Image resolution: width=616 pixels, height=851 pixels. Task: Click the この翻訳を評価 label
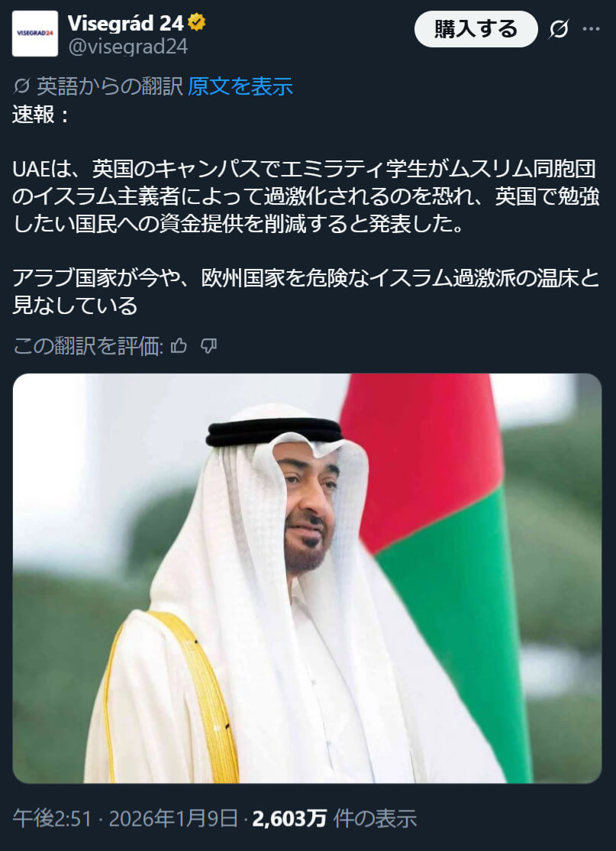88,346
